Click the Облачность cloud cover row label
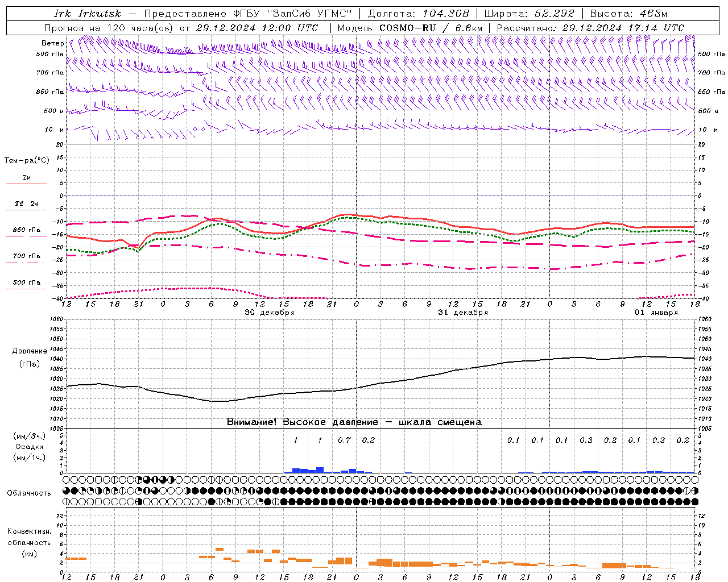This screenshot has width=728, height=582. (29, 493)
